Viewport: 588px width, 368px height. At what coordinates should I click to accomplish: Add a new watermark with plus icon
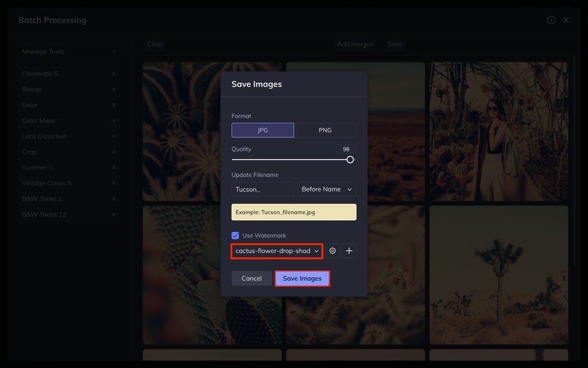(349, 251)
